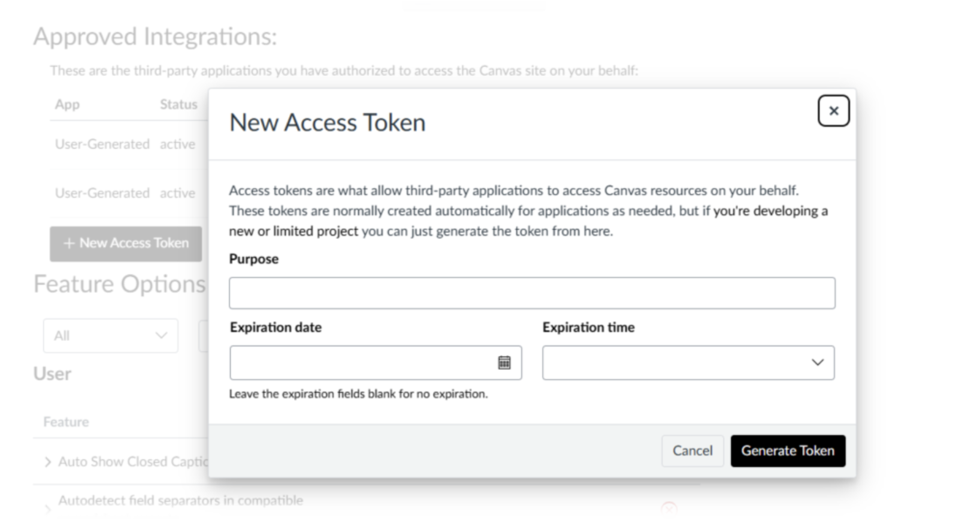The height and width of the screenshot is (520, 980).
Task: Click the Feature Options heading
Action: 120,284
